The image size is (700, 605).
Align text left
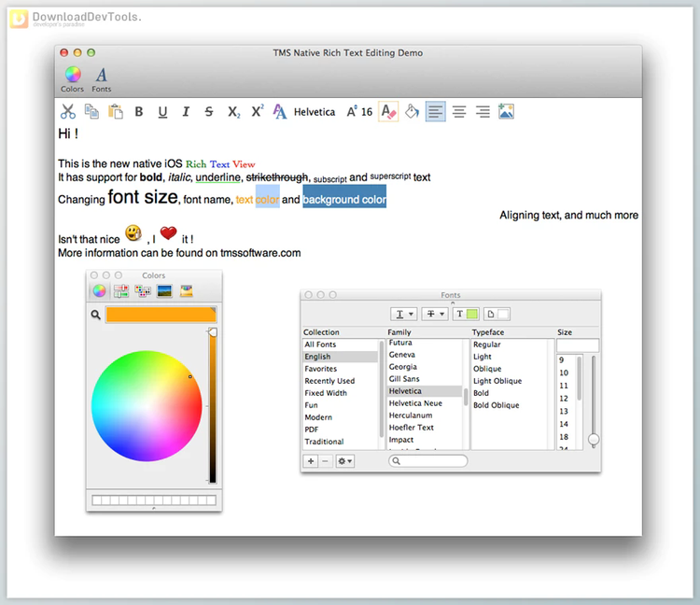pyautogui.click(x=435, y=112)
